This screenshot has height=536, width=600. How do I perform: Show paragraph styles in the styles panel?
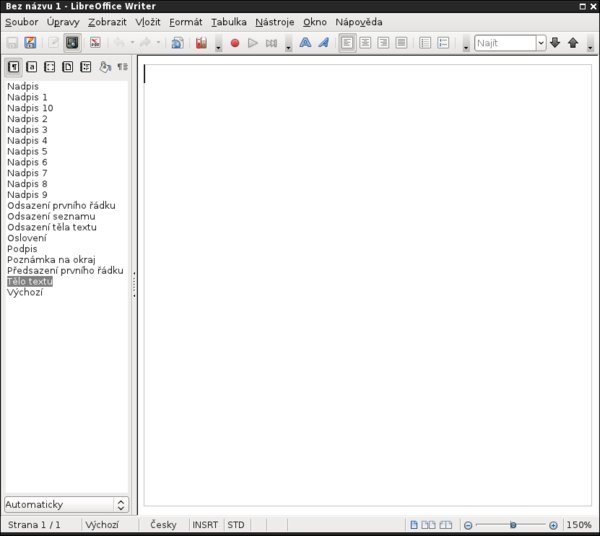click(13, 67)
